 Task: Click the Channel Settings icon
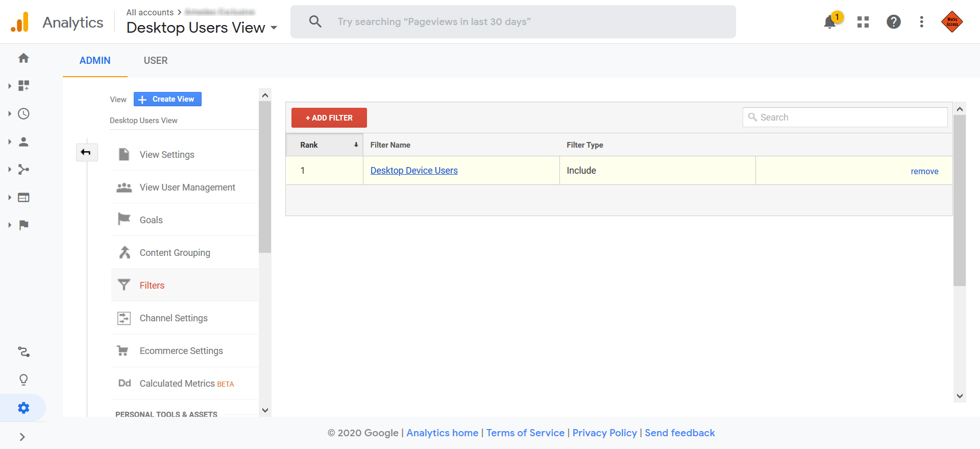tap(124, 318)
